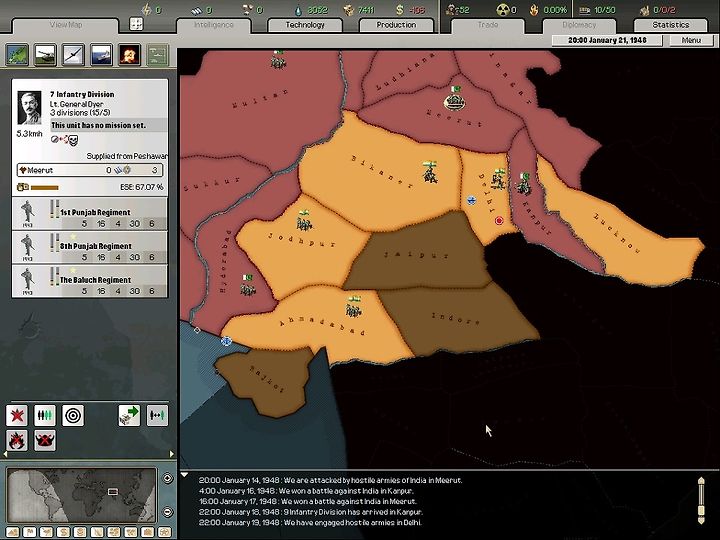Open the Trade tab
This screenshot has height=540, width=720.
pos(488,25)
